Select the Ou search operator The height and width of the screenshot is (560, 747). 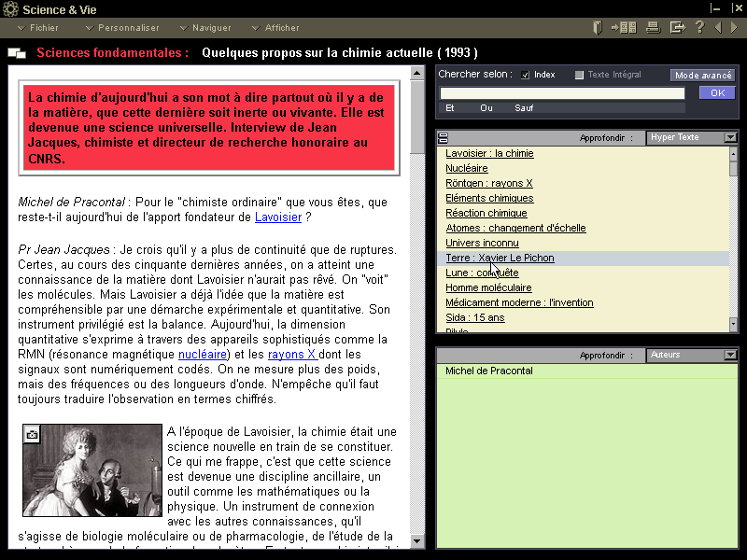click(486, 108)
